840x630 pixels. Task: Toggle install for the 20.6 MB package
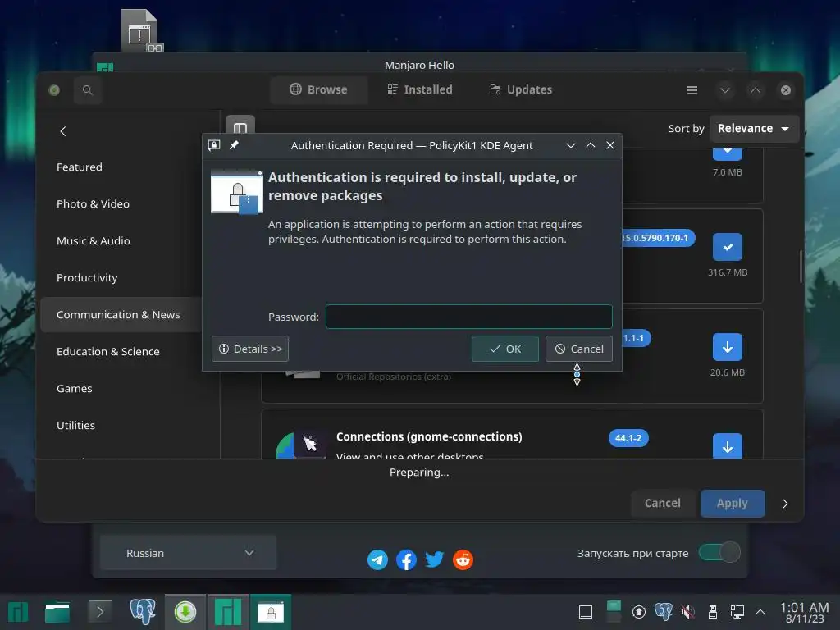tap(727, 347)
